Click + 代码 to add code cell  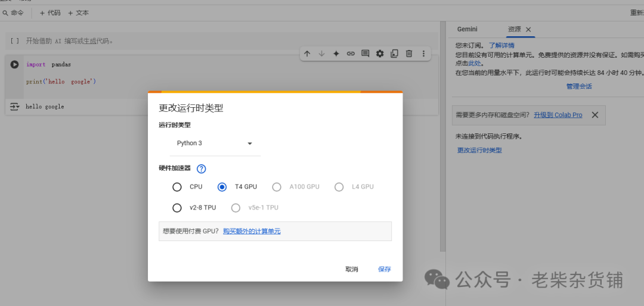pyautogui.click(x=49, y=13)
